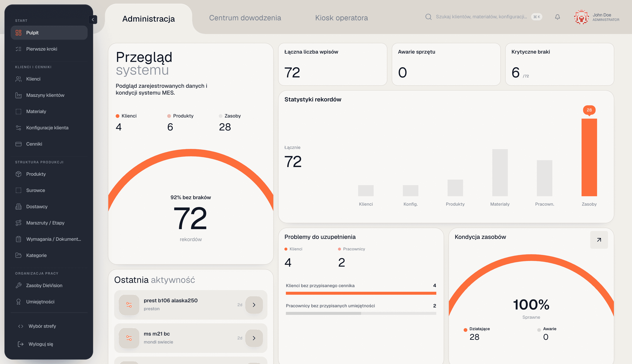Click John Doe's avatar picture
Screen dimensions: 632x364
click(582, 17)
